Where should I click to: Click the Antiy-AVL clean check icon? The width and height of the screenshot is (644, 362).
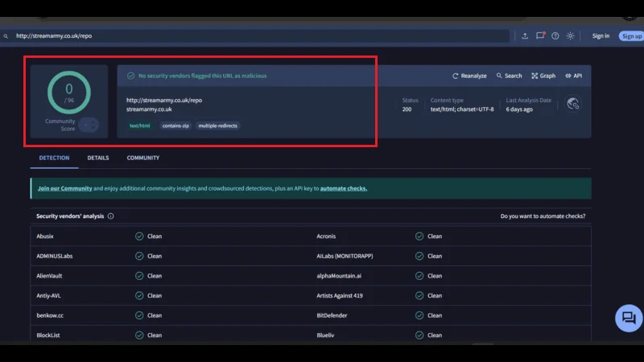(x=139, y=296)
